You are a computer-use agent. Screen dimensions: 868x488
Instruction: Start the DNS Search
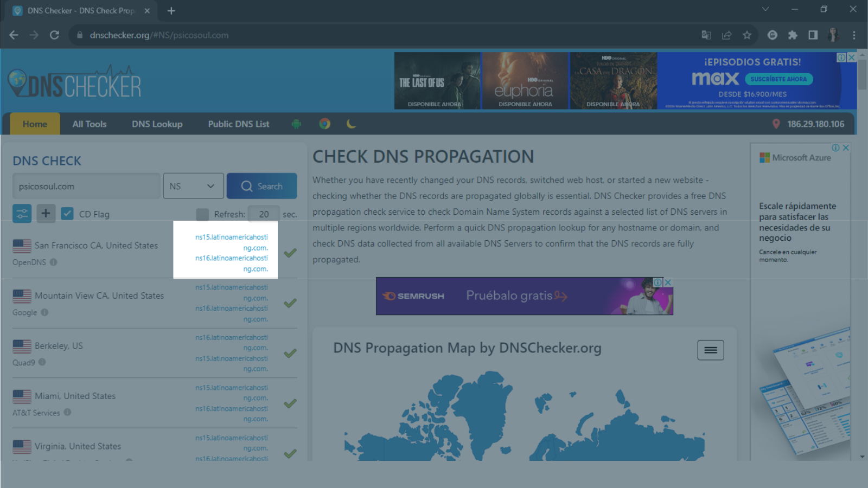pyautogui.click(x=261, y=186)
